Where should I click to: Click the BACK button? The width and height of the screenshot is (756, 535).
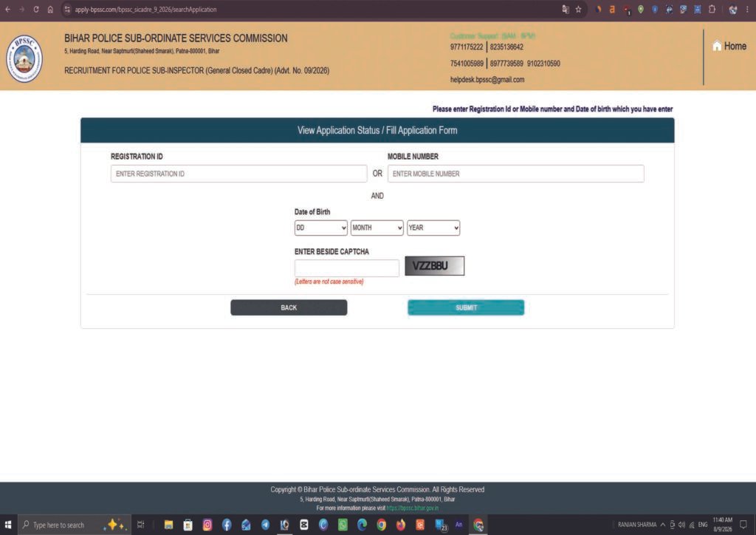click(289, 307)
